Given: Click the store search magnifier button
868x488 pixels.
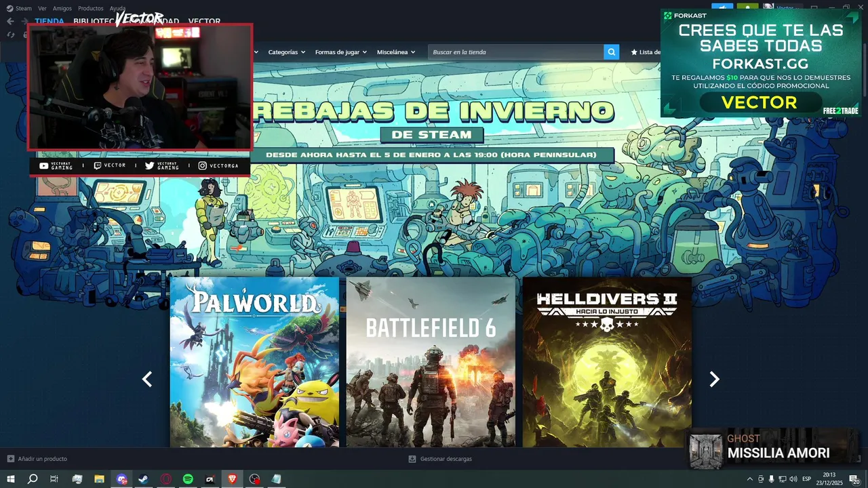Looking at the screenshot, I should [612, 52].
